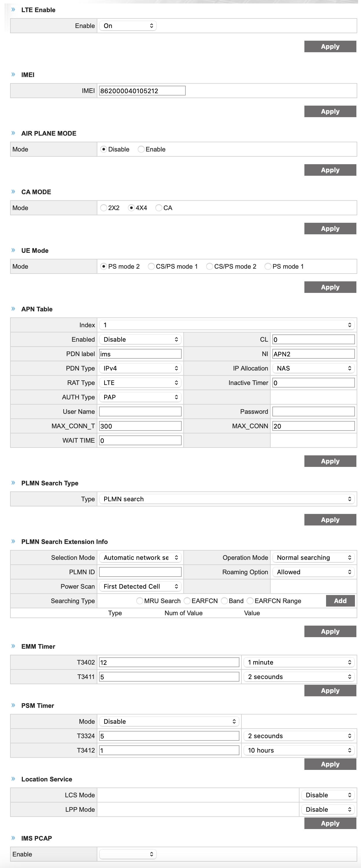Select CS/PS mode 1 for UE Mode

click(x=151, y=267)
